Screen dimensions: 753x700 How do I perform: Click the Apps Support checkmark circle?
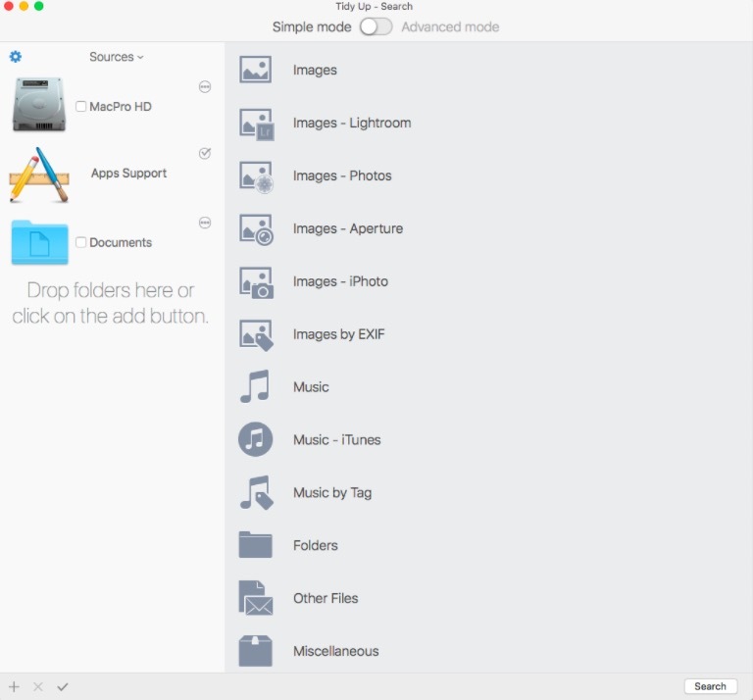pyautogui.click(x=205, y=154)
